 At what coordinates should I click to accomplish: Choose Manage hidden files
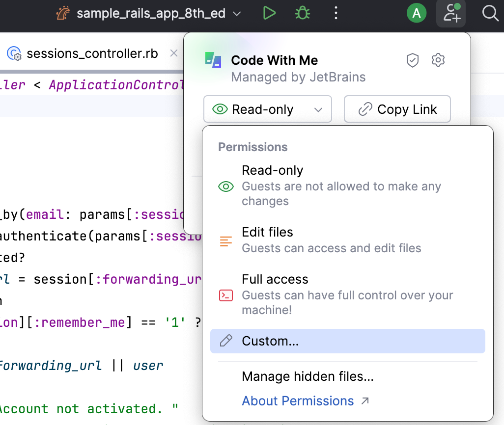click(307, 376)
